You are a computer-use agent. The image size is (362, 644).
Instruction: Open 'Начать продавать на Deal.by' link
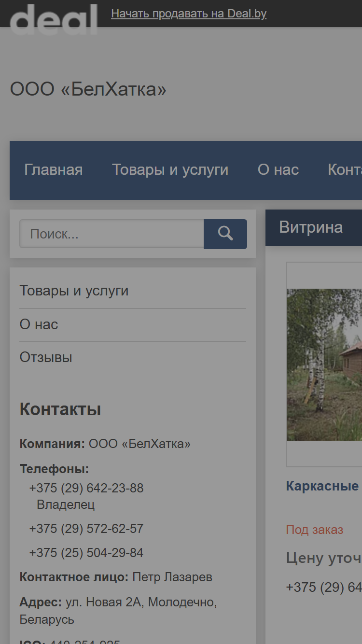[x=189, y=14]
